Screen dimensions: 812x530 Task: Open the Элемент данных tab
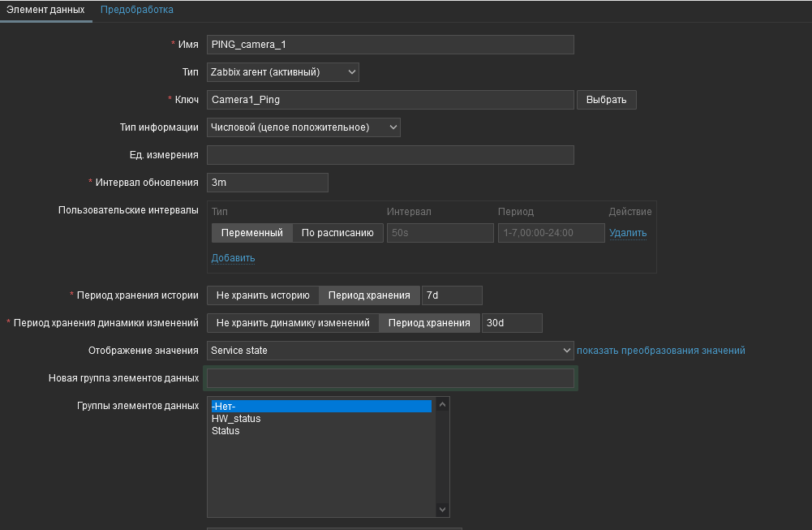45,10
